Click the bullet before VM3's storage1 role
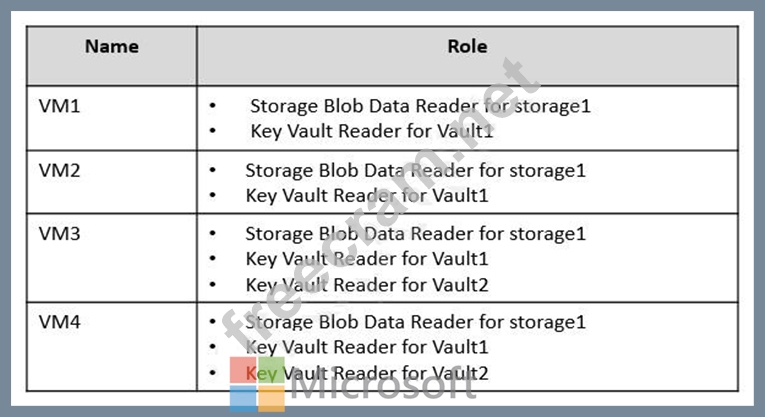This screenshot has width=765, height=417. click(x=213, y=234)
